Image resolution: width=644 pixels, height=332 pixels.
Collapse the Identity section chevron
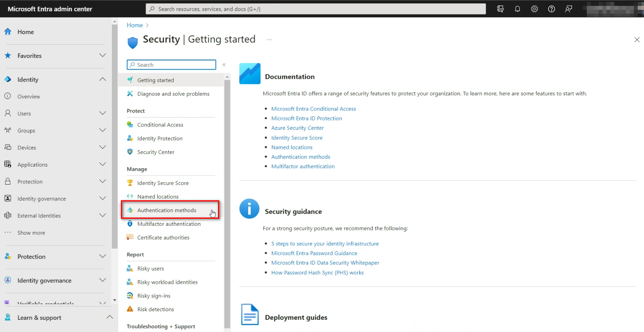(x=103, y=79)
